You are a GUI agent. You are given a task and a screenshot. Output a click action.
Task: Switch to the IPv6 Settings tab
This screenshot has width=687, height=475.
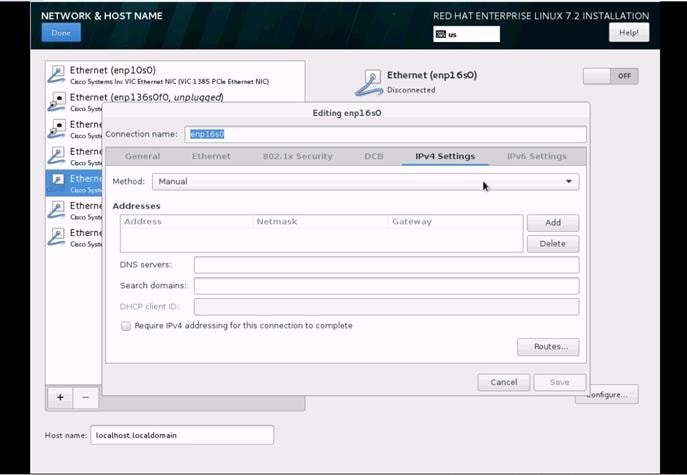(x=537, y=156)
